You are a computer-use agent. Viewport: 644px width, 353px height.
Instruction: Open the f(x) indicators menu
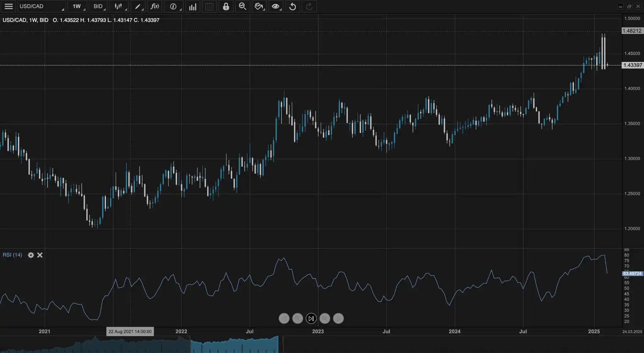[155, 6]
